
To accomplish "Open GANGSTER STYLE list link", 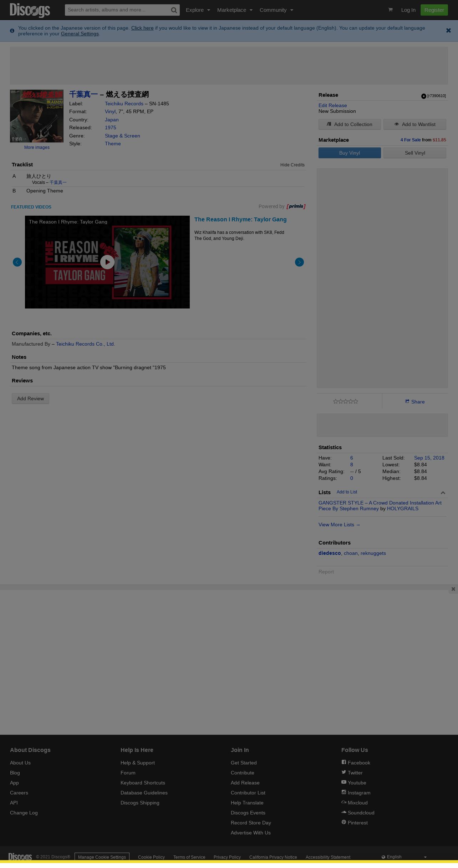I will coord(380,506).
